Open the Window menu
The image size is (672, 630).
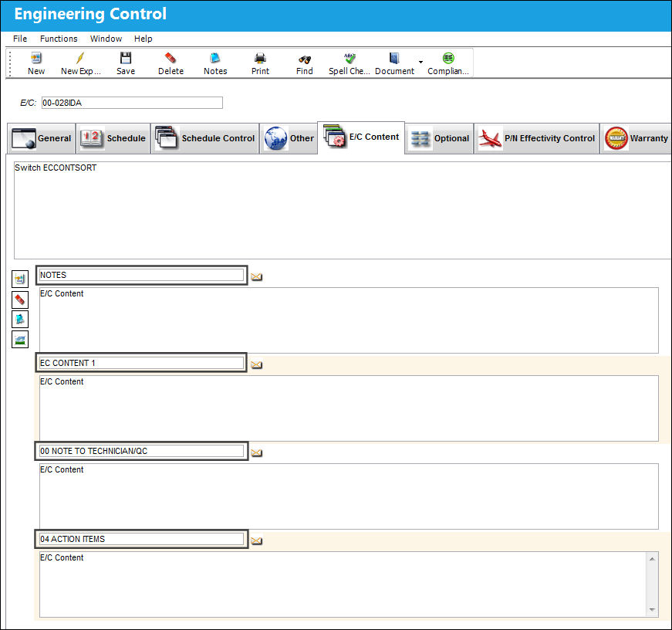106,39
